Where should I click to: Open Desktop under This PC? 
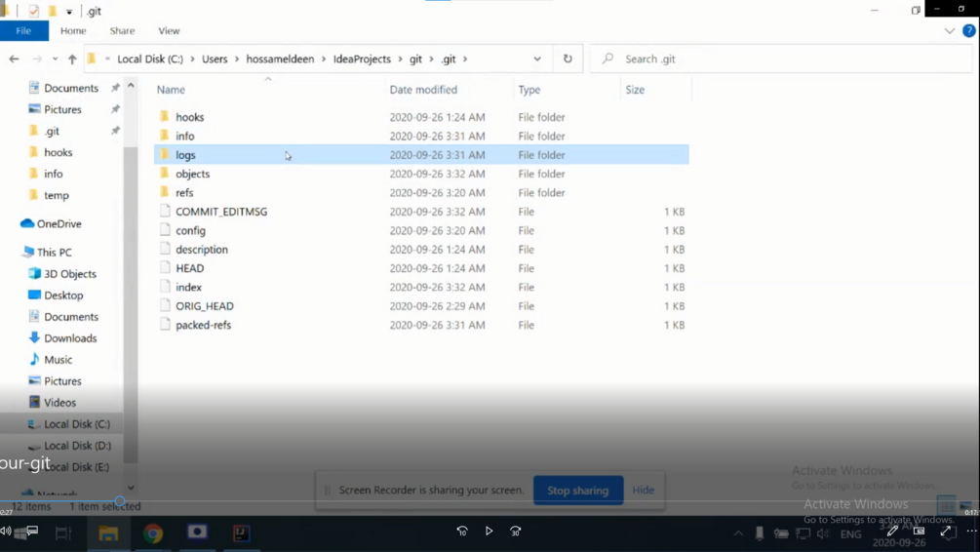(63, 296)
